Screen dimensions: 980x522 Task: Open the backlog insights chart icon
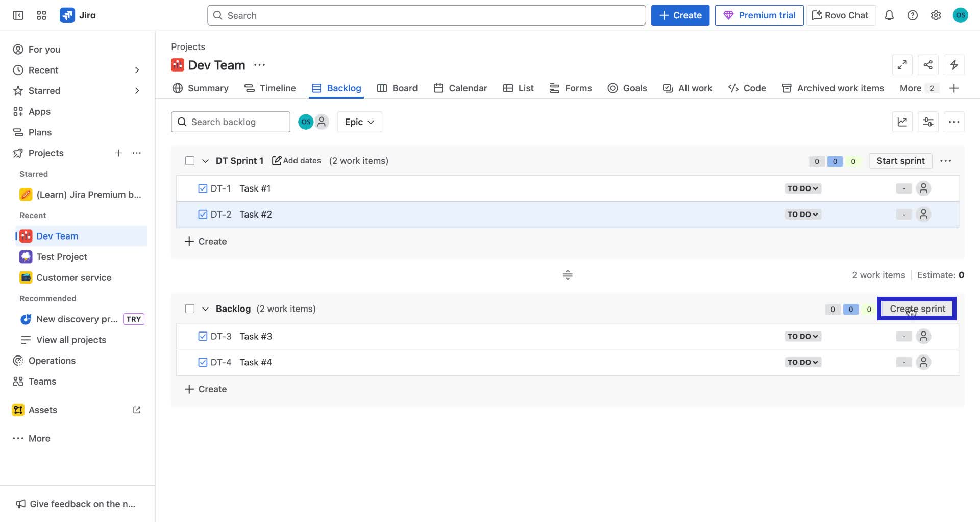point(902,122)
